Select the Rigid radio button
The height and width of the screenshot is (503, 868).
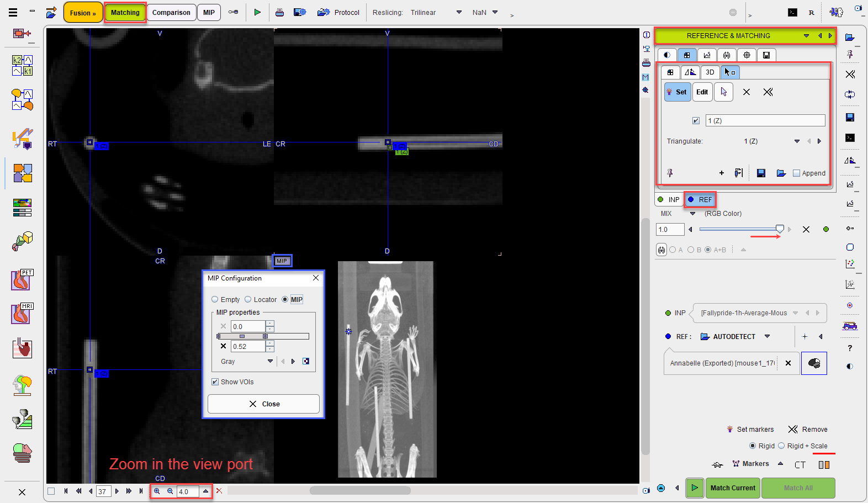(753, 446)
